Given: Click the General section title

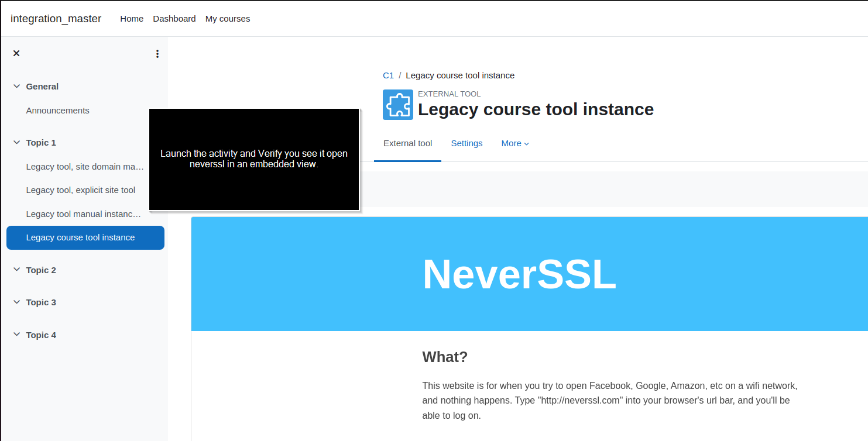Looking at the screenshot, I should click(x=42, y=87).
